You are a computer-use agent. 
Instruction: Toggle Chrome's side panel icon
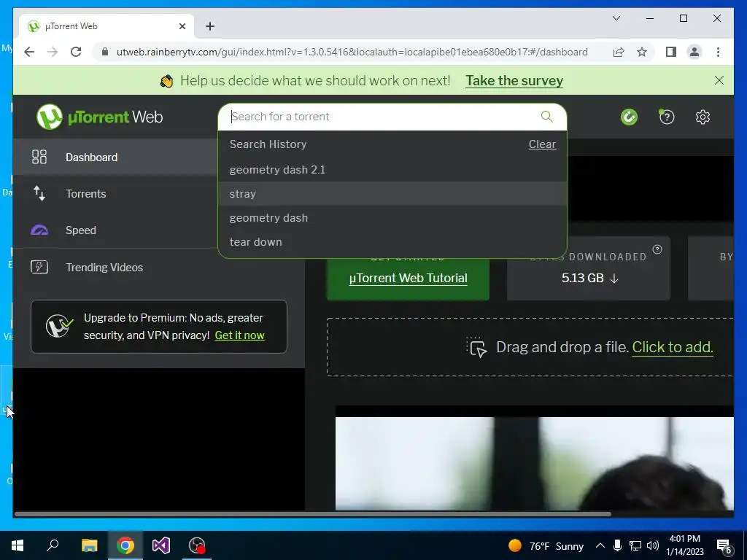tap(671, 52)
